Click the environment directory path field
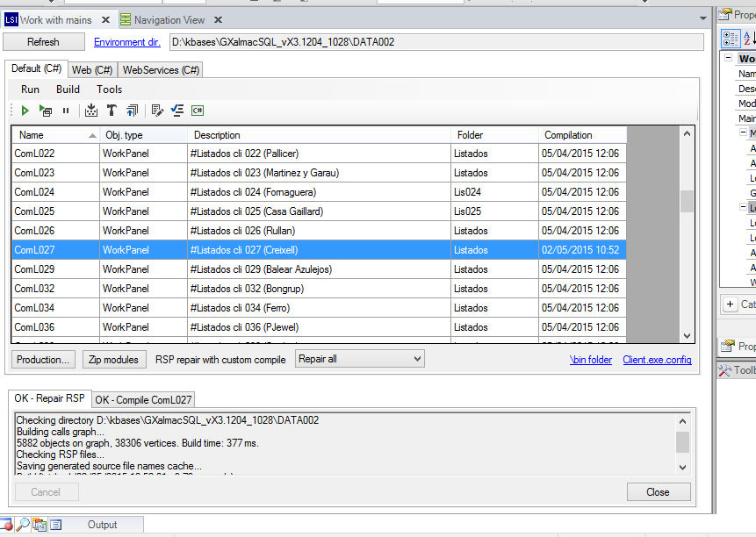 point(436,42)
